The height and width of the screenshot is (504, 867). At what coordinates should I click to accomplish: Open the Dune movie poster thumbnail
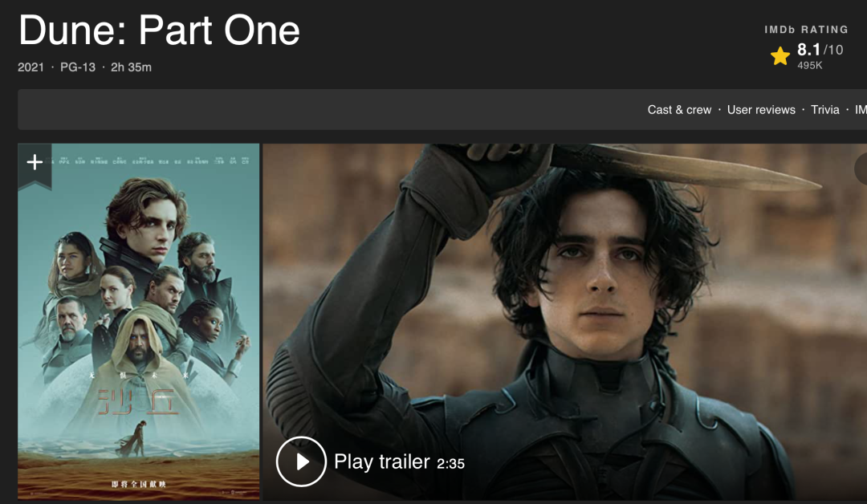coord(139,322)
